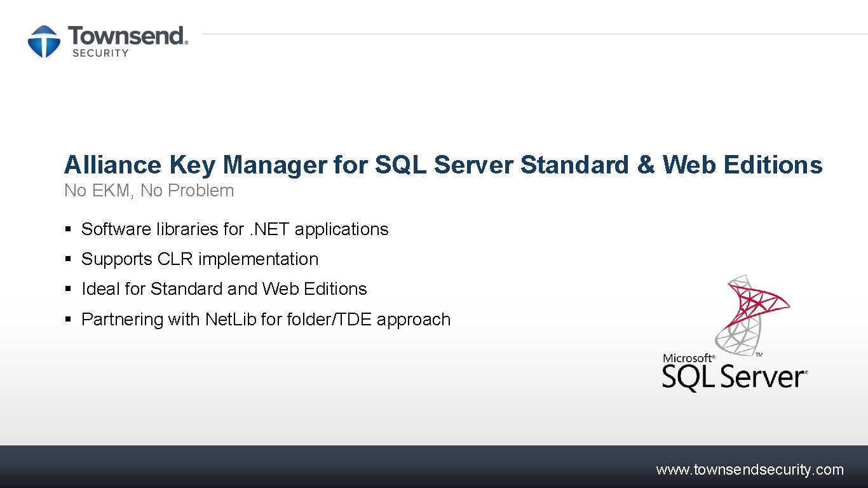Viewport: 868px width, 488px height.
Task: Click the 'Software libraries for .NET applications' bullet
Action: [234, 229]
